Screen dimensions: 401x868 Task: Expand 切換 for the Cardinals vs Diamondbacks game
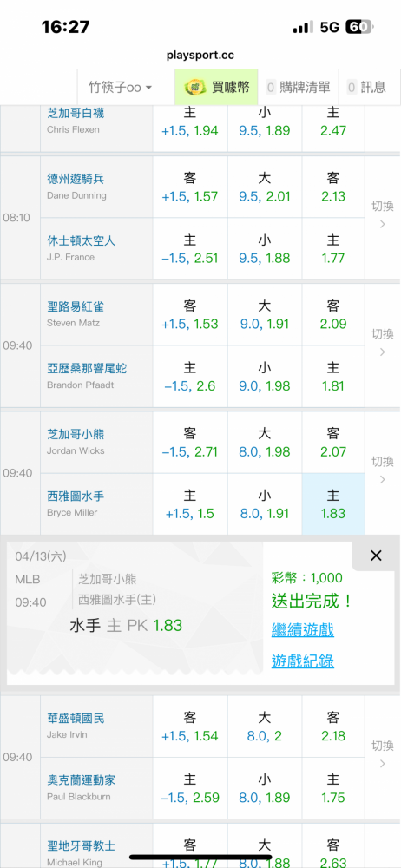[382, 343]
